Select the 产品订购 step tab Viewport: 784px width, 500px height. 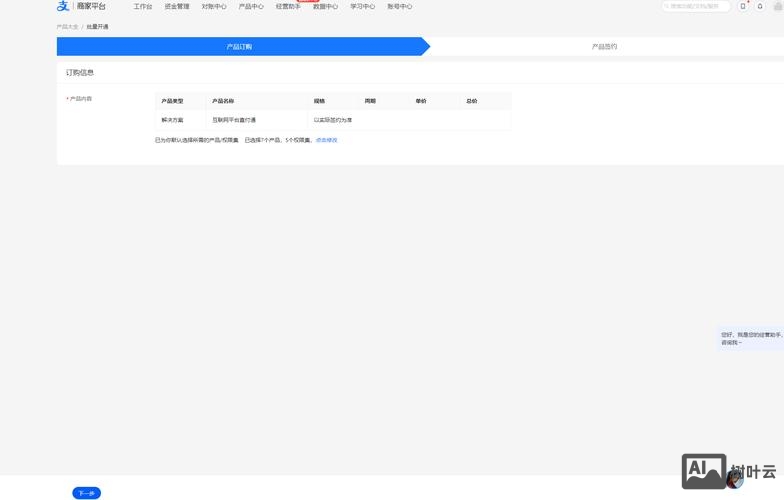pyautogui.click(x=240, y=47)
